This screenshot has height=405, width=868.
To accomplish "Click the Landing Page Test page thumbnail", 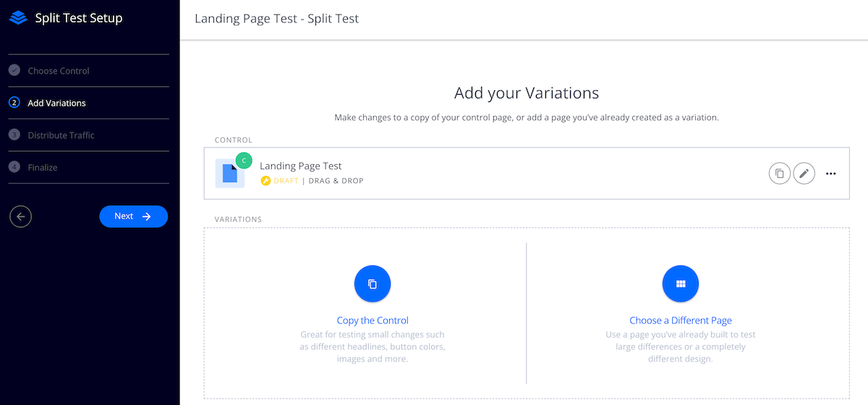I will tap(229, 174).
